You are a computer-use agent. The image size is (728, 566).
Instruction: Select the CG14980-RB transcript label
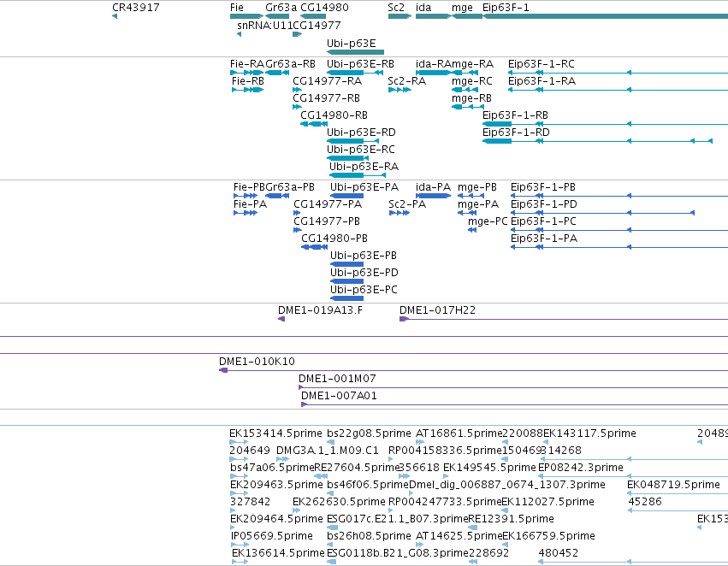(x=334, y=115)
